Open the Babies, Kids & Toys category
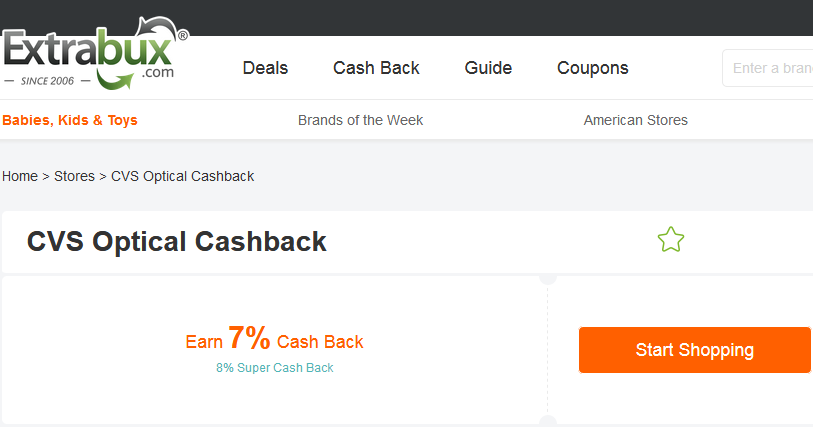The image size is (813, 427). (x=70, y=120)
